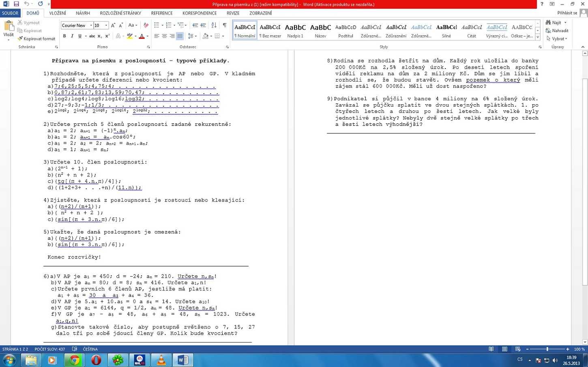The height and width of the screenshot is (367, 588).
Task: Click the zoom slider handle in status bar
Action: coord(547,349)
